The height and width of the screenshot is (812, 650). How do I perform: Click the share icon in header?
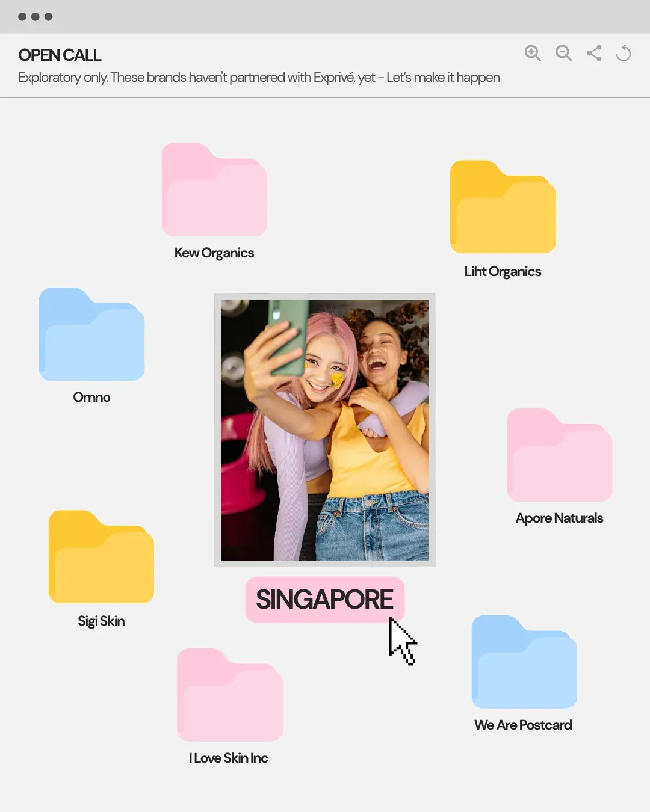(x=594, y=54)
